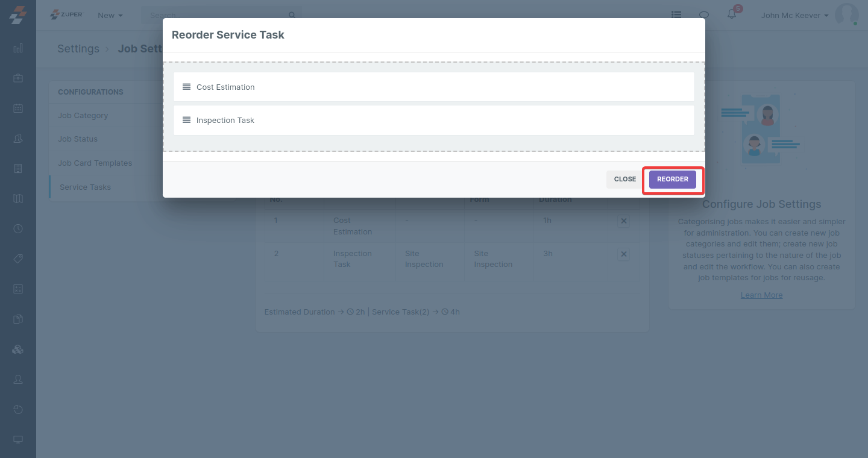Expand the New dropdown menu
Screen dimensions: 868x458
coord(110,15)
